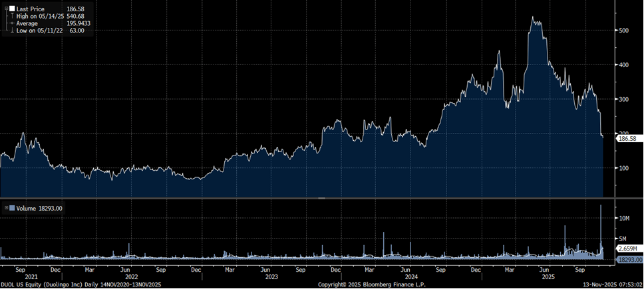Screen dimensions: 644x289
Task: Click the 540.68 high value
Action: coord(75,16)
